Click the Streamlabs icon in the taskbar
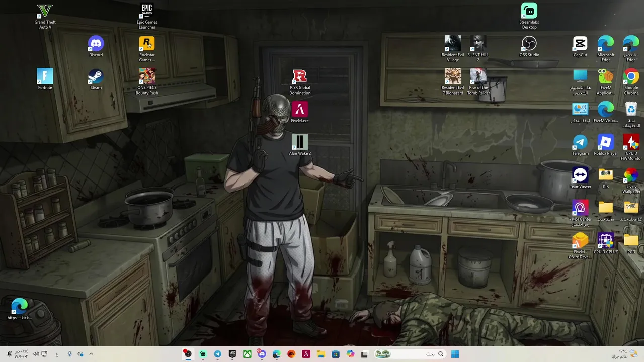 click(203, 354)
